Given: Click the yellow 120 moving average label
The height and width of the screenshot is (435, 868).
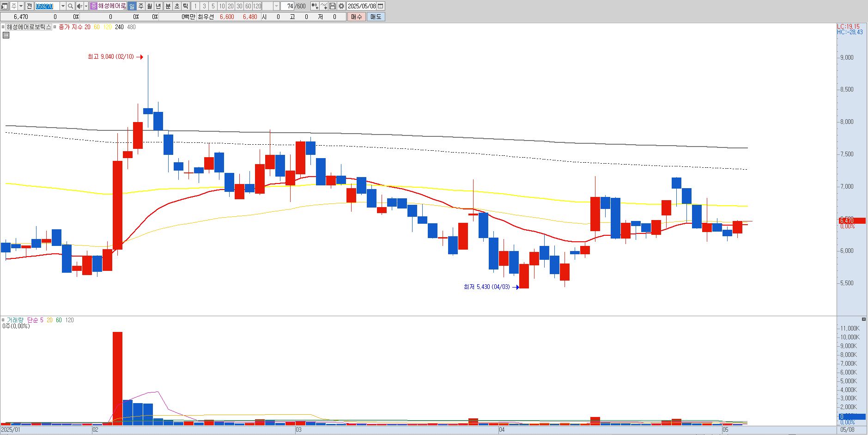Looking at the screenshot, I should [x=107, y=27].
